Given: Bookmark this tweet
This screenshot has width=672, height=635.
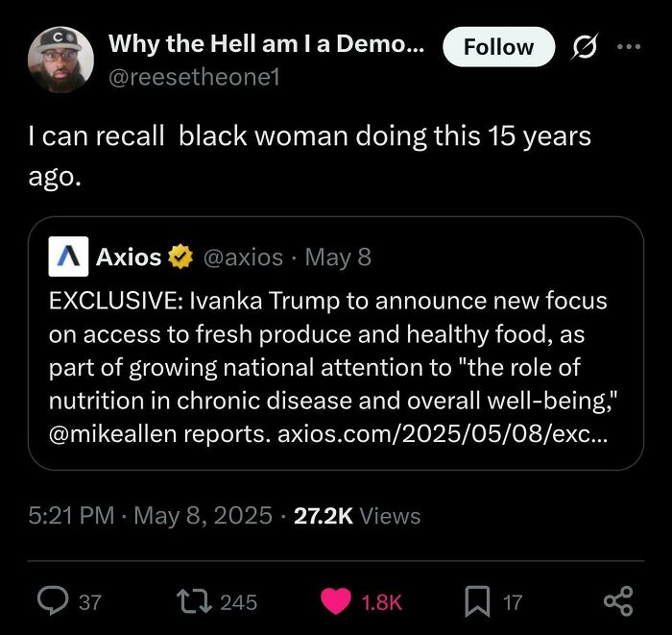Looking at the screenshot, I should coord(477,601).
